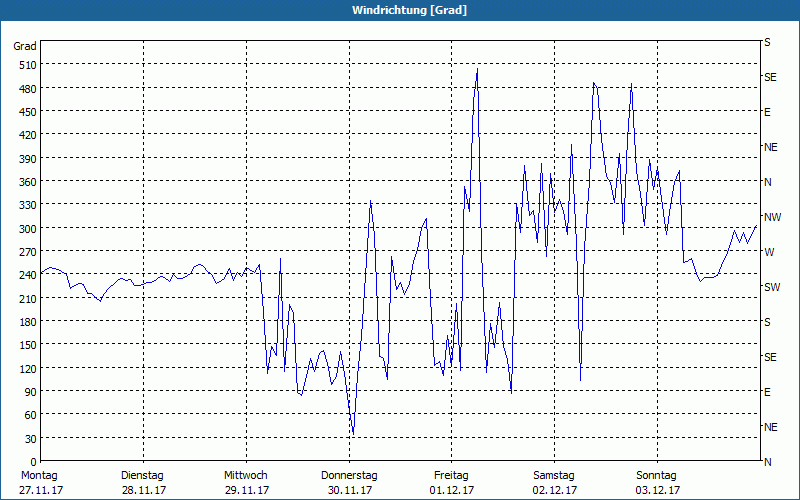Click the Windrichtung [Grad] chart title
The image size is (800, 500).
click(x=409, y=10)
